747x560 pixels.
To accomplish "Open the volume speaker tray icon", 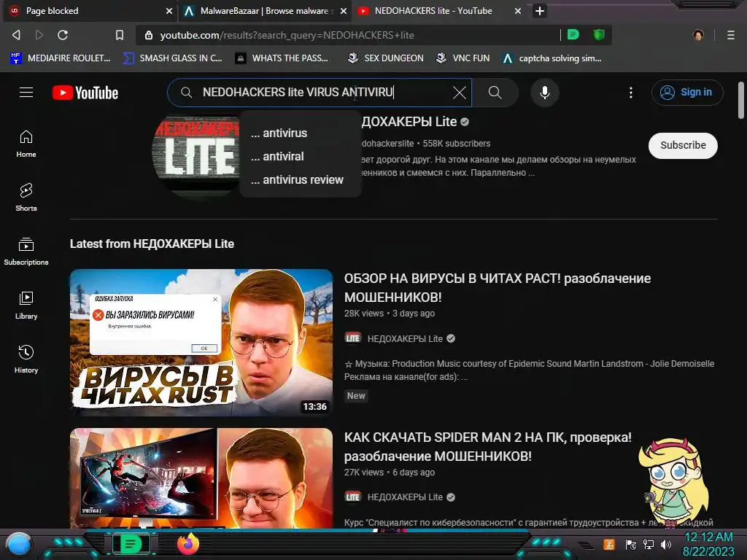I will point(666,545).
